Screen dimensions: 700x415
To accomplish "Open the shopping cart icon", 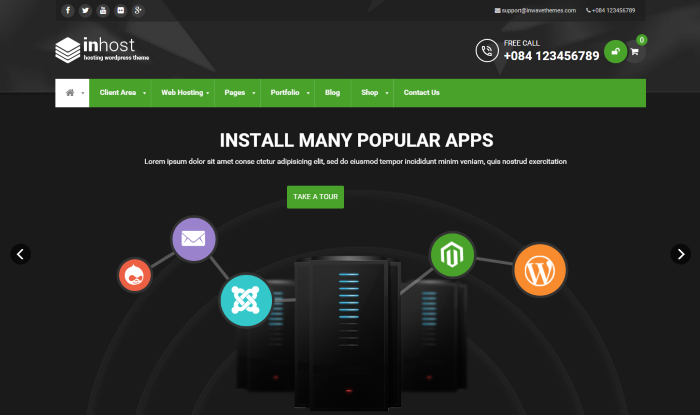I will tap(635, 52).
